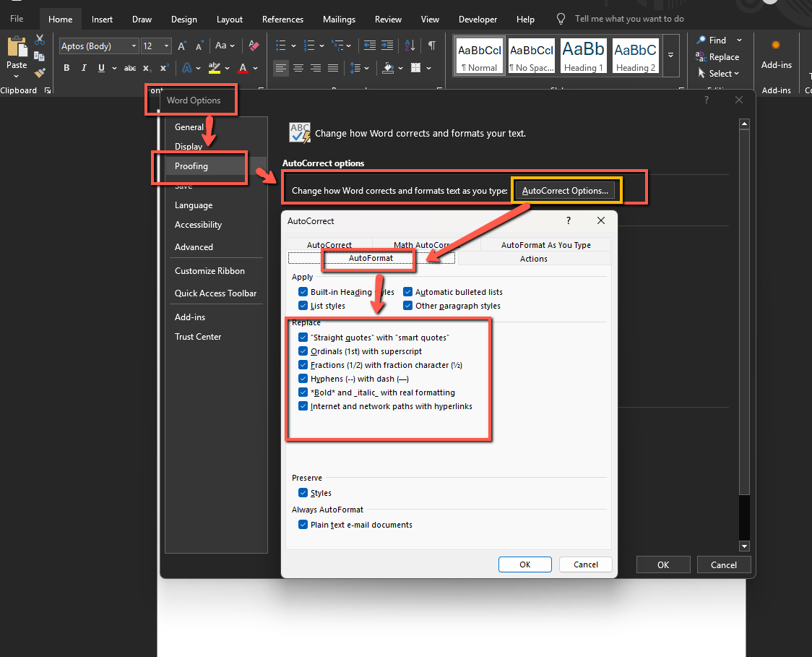Switch to the References ribbon tab
Viewport: 812px width, 657px height.
(x=282, y=20)
